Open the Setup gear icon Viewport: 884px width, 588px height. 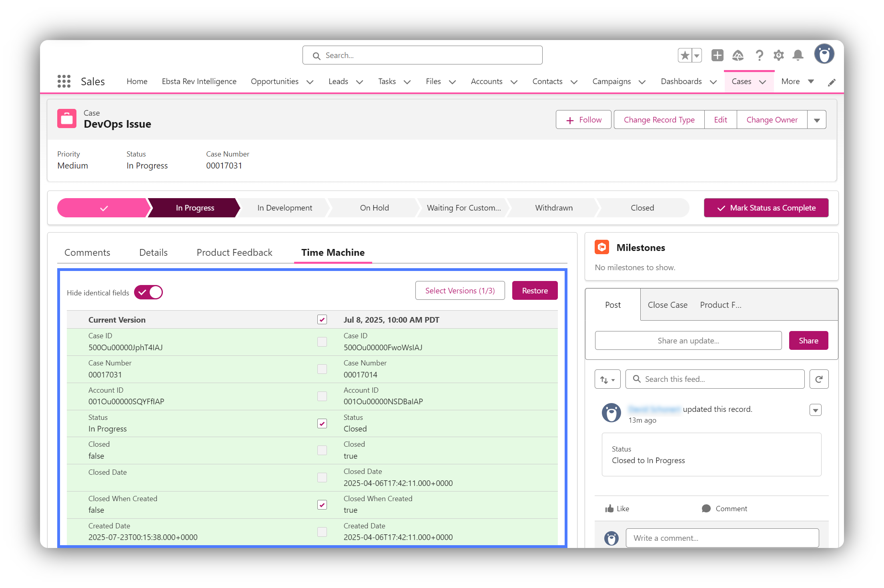(x=778, y=55)
